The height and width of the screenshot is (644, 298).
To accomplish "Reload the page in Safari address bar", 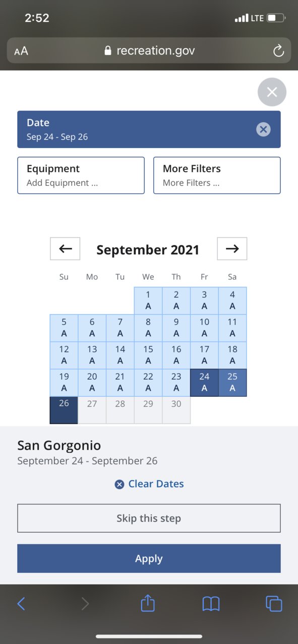I will click(278, 50).
